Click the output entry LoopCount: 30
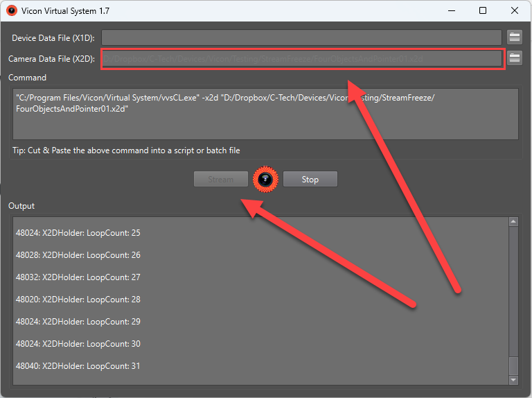This screenshot has height=398, width=532. pos(78,344)
